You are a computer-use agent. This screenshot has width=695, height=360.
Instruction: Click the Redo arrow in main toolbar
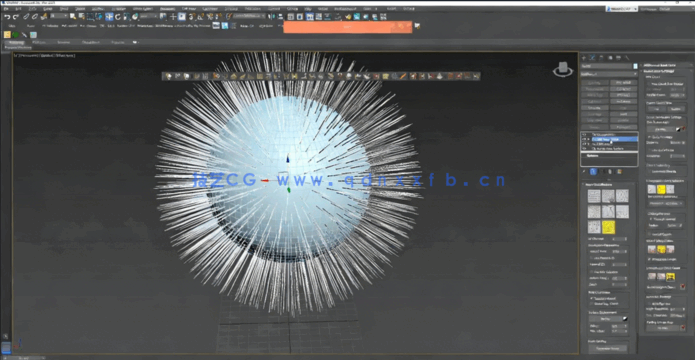tap(16, 17)
